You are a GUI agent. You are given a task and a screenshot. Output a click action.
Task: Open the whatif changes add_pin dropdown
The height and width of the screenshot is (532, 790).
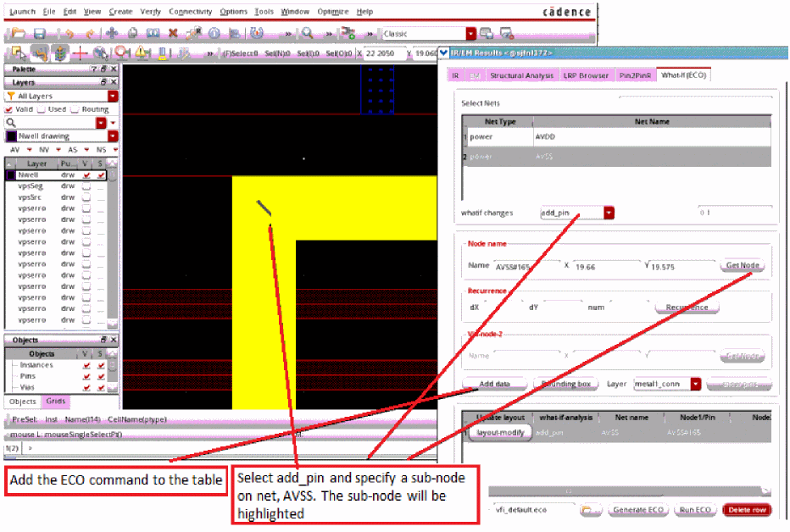609,213
